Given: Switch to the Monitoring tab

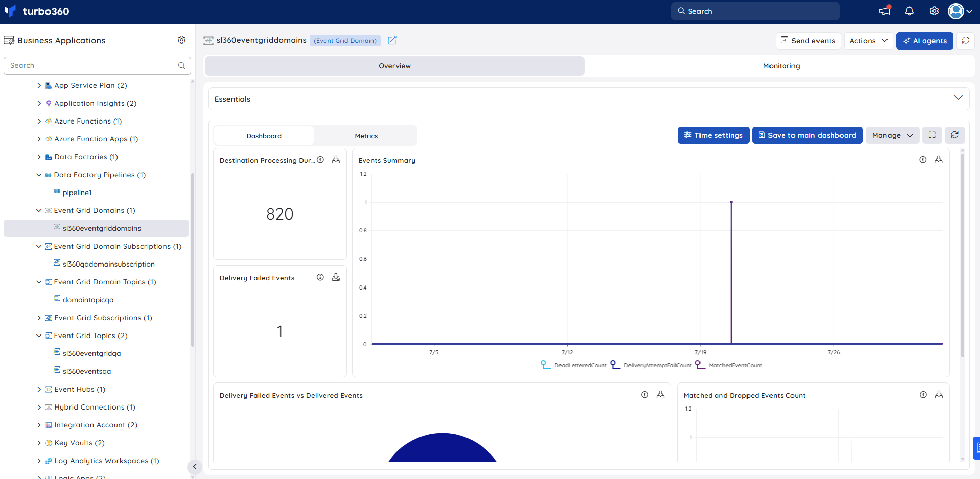Looking at the screenshot, I should (781, 66).
